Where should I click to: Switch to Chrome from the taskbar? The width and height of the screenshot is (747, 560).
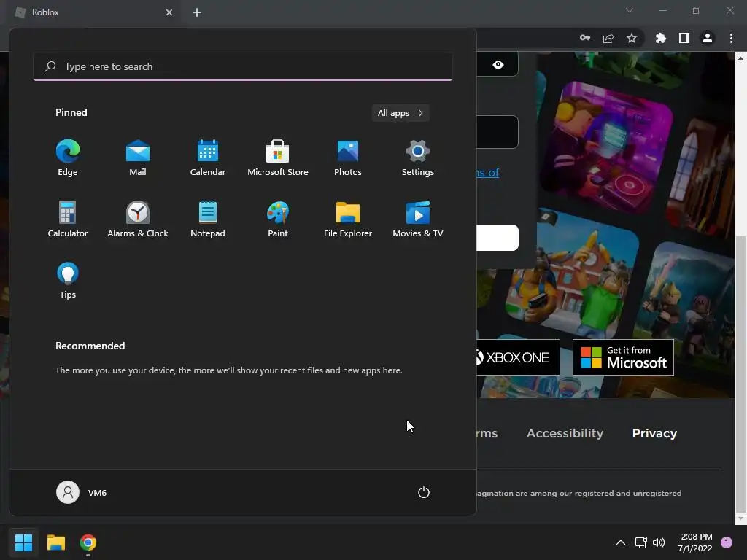(88, 542)
